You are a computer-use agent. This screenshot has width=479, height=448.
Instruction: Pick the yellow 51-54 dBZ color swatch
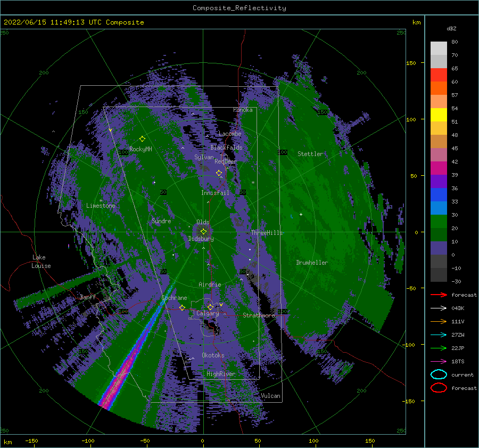tap(439, 115)
